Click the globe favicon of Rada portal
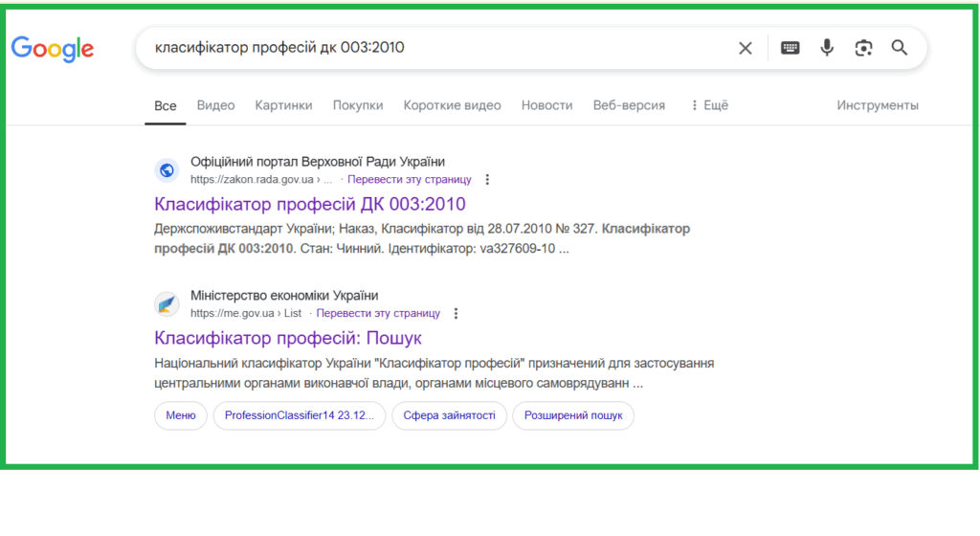This screenshot has height=536, width=980. (167, 170)
